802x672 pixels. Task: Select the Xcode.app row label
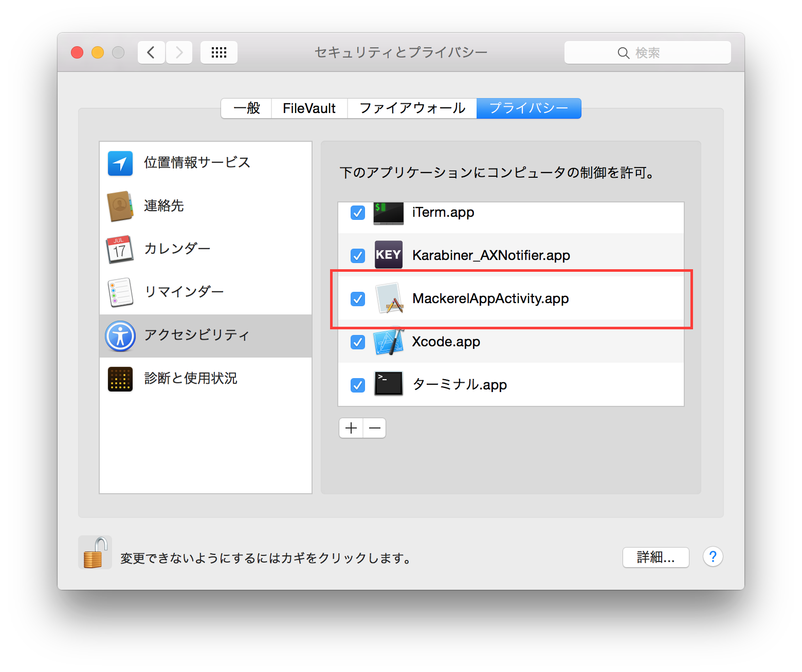tap(446, 342)
